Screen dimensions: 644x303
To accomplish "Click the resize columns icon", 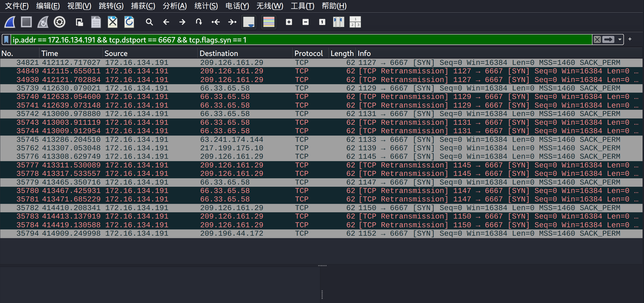I will tap(338, 22).
